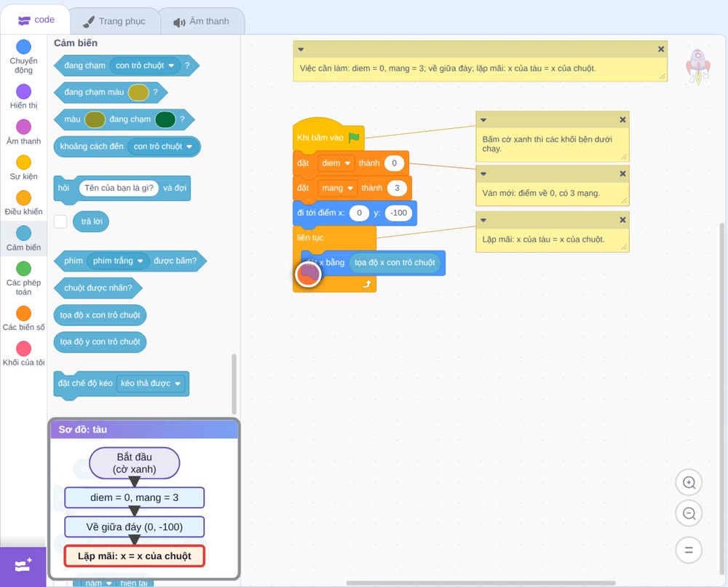Click the 'Cảm biến' palette heading
The width and height of the screenshot is (728, 587).
[x=76, y=43]
